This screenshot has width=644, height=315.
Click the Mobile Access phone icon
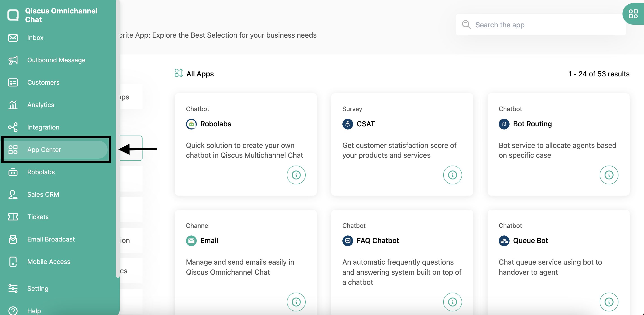[13, 262]
